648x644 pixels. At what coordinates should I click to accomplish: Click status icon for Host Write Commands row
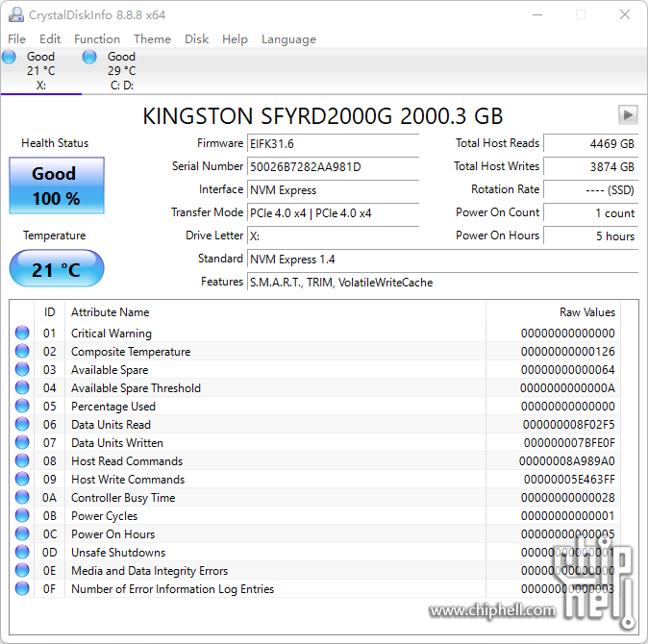[x=22, y=480]
